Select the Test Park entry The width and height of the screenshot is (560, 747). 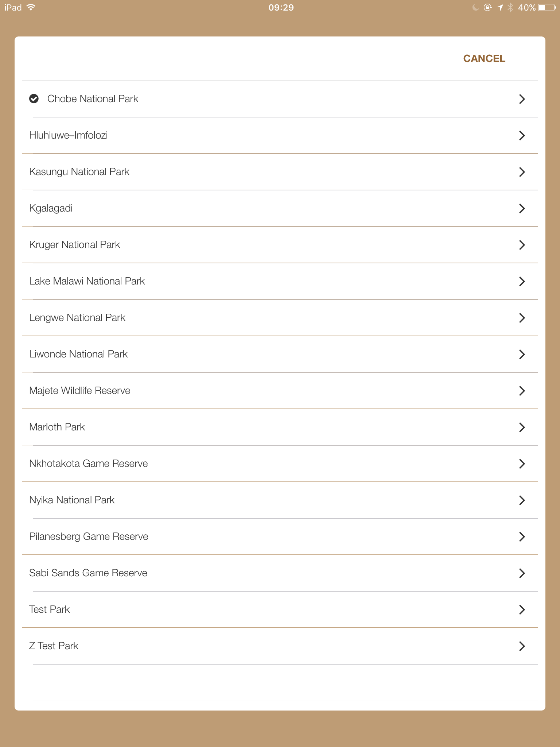point(49,609)
